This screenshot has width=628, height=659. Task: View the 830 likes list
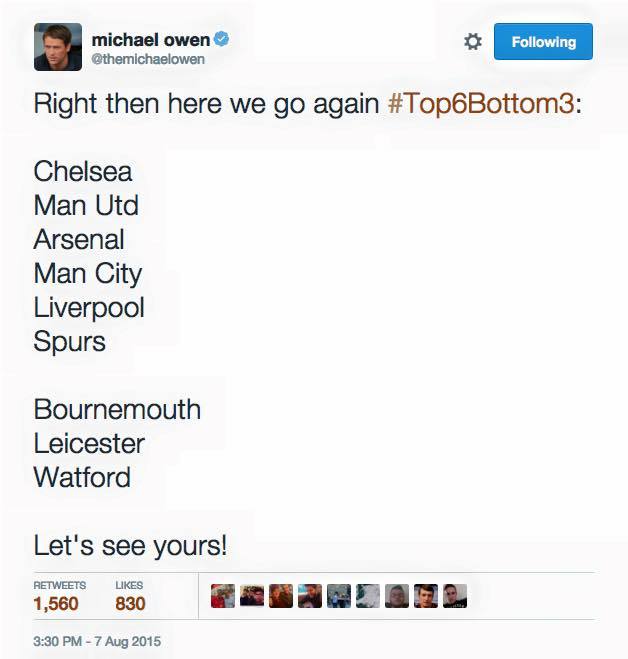click(130, 596)
